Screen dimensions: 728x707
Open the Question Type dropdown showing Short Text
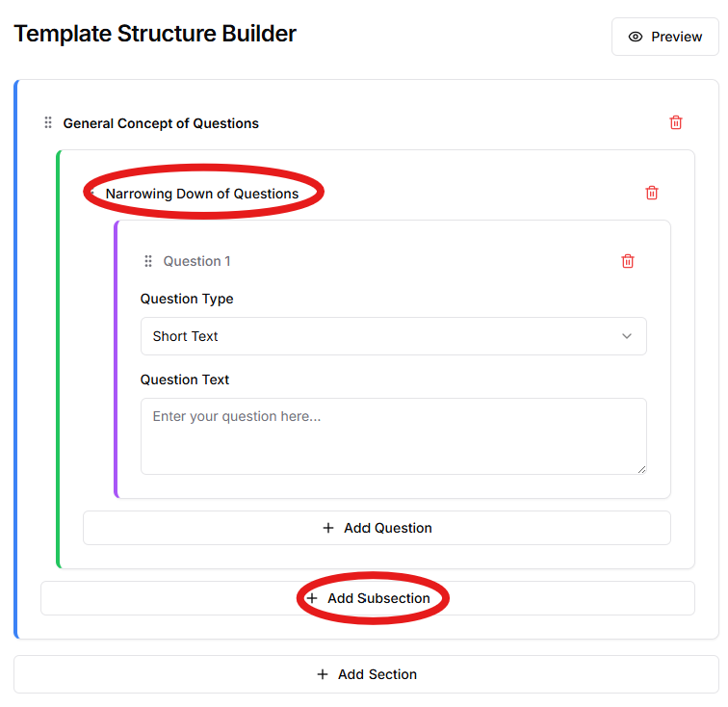(393, 336)
